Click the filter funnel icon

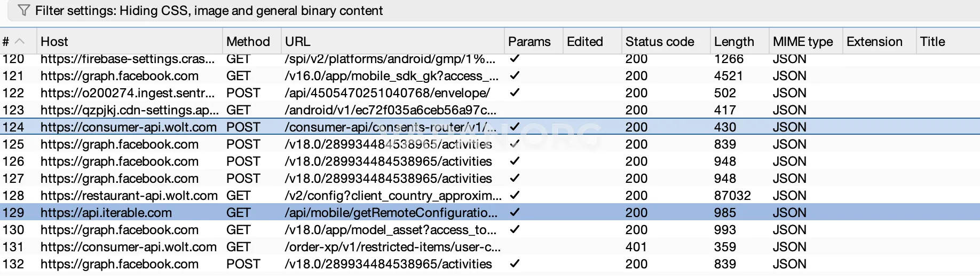coord(23,11)
